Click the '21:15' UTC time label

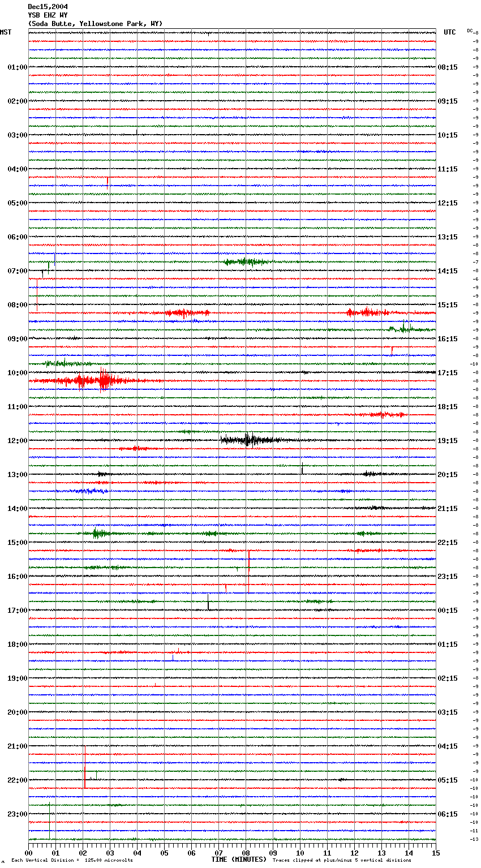pos(448,509)
